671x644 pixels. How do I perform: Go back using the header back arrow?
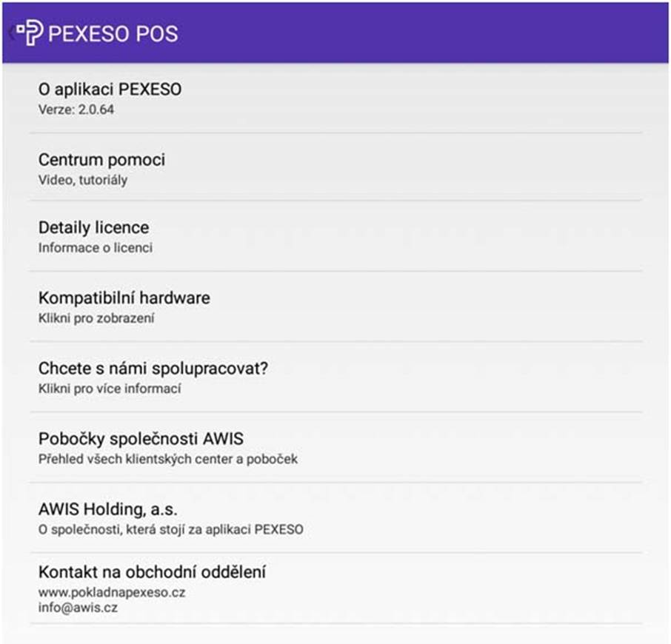12,33
